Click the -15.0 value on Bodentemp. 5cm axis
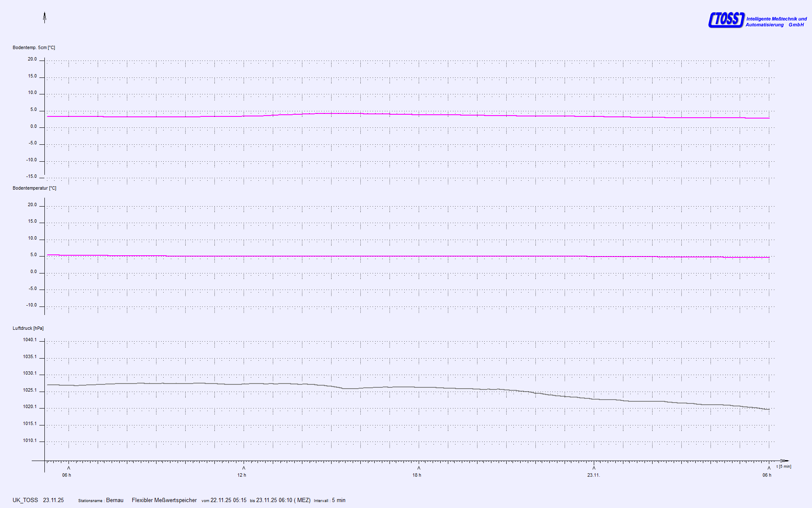Screen dimensions: 812x508 click(31, 177)
